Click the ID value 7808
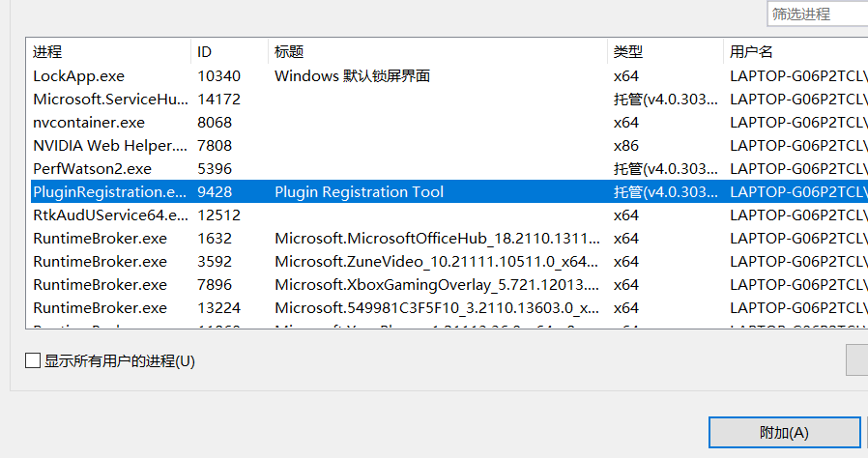This screenshot has width=868, height=458. [x=215, y=146]
